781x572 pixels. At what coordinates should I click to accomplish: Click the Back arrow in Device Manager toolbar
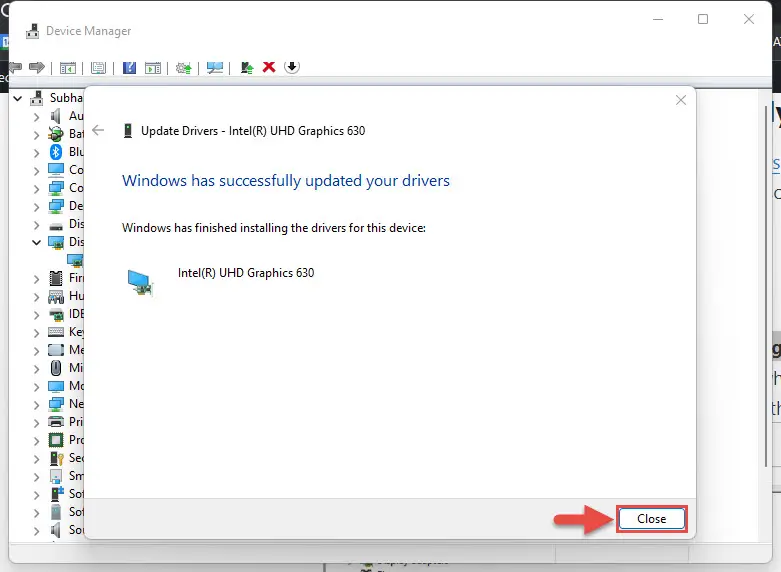point(16,67)
